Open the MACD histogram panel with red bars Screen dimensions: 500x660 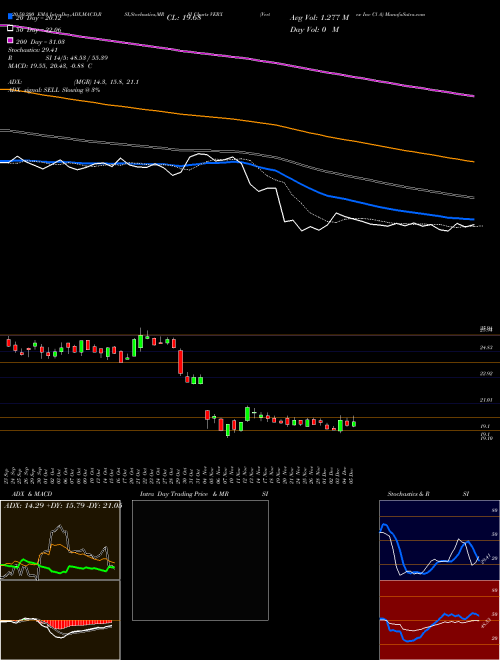tap(60, 620)
